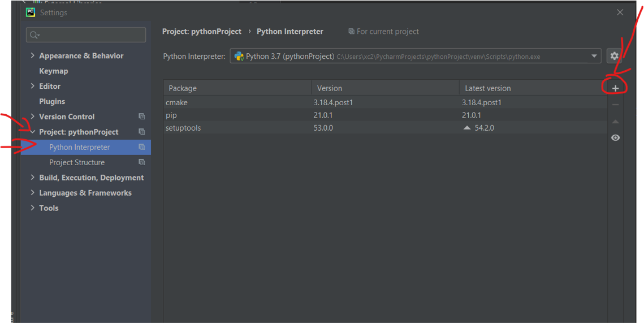
Task: Click the upgrade arrow next to 54.2.0
Action: click(x=466, y=128)
